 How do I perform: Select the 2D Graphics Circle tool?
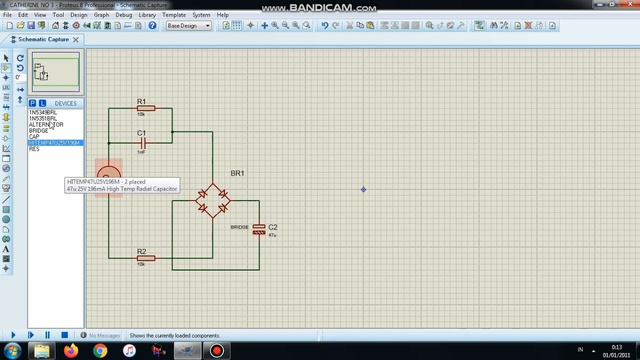[6, 219]
